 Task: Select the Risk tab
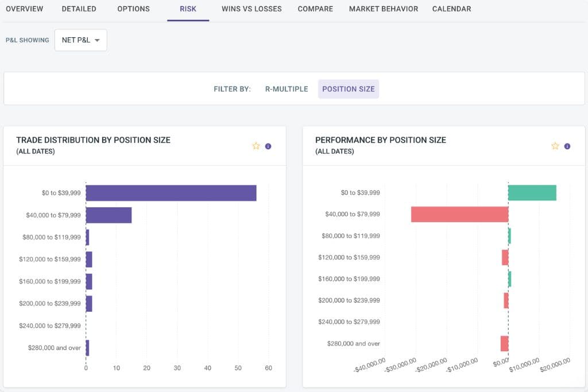tap(188, 9)
